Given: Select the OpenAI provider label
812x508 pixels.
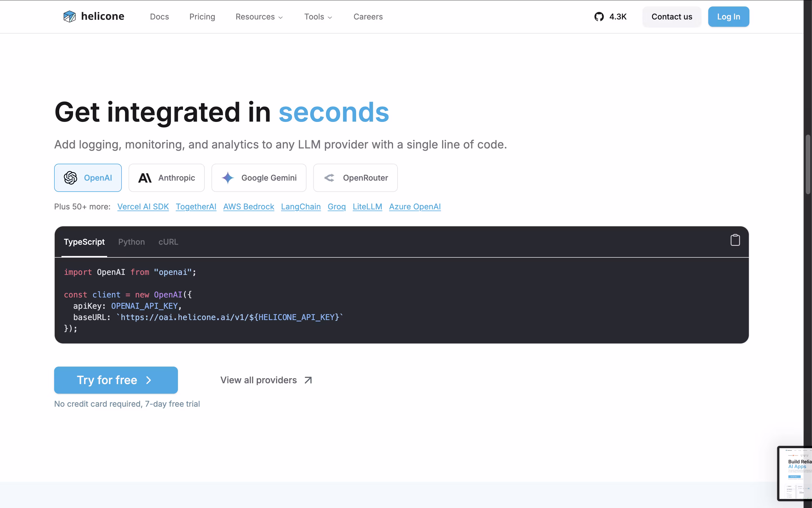Looking at the screenshot, I should (x=98, y=178).
